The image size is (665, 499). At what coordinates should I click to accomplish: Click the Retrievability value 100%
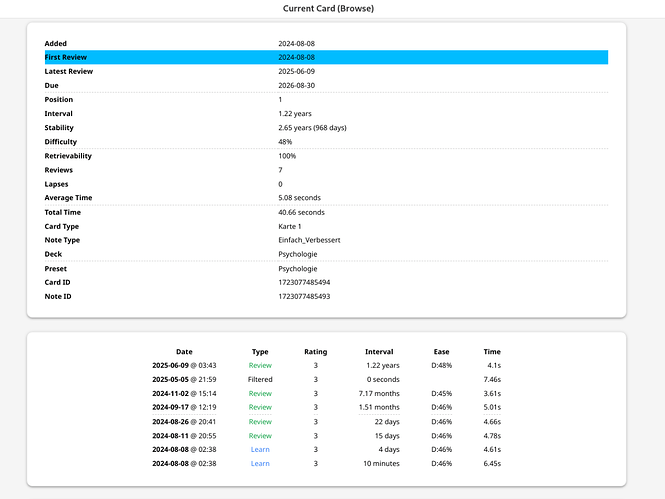287,156
